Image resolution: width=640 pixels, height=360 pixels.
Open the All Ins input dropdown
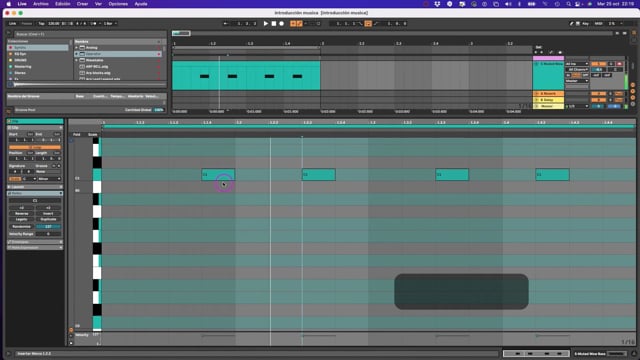point(577,64)
